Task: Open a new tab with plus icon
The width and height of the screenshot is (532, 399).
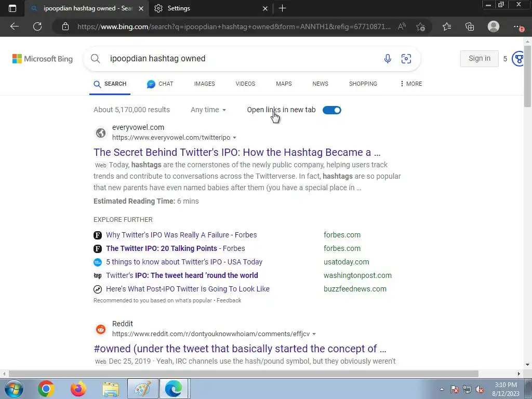Action: pyautogui.click(x=282, y=8)
